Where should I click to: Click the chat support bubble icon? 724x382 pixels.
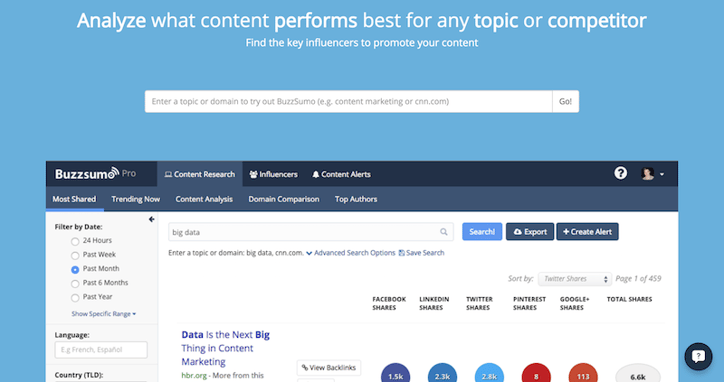[x=698, y=356]
